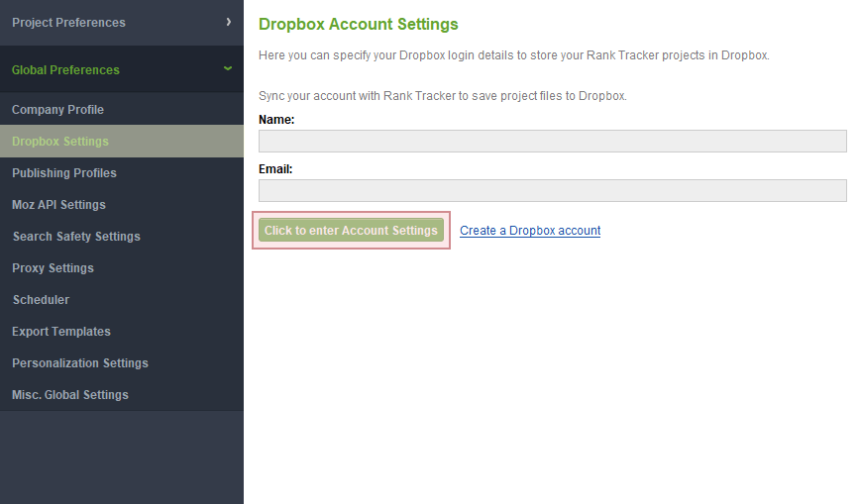This screenshot has height=504, width=859.
Task: Select Scheduler in the sidebar
Action: (122, 300)
